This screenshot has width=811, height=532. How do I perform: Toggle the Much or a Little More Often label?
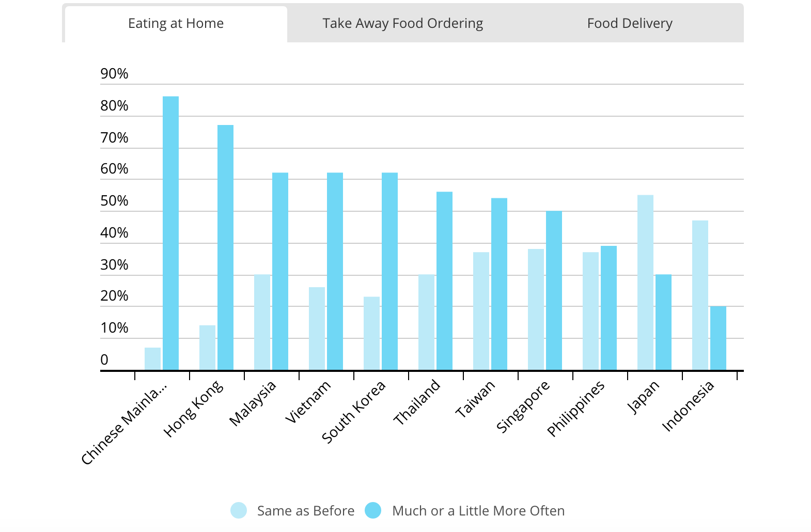[x=478, y=511]
